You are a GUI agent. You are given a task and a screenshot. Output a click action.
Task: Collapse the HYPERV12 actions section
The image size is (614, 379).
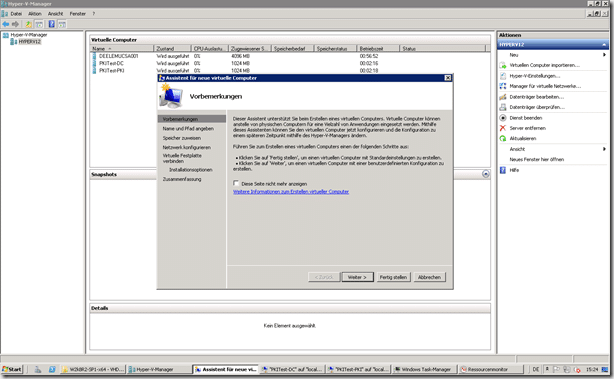coord(604,45)
